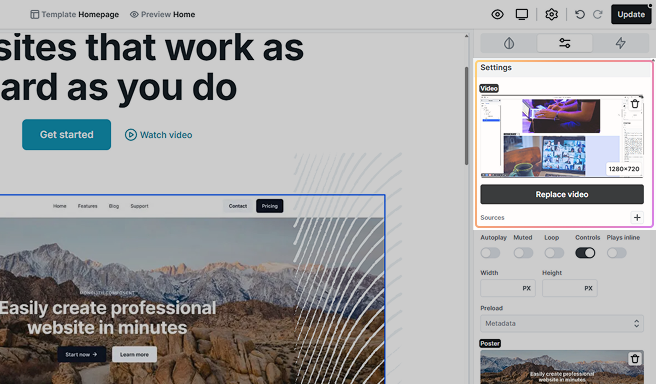Remove the poster image via trash icon
Screen dimensions: 656x384
coord(635,358)
